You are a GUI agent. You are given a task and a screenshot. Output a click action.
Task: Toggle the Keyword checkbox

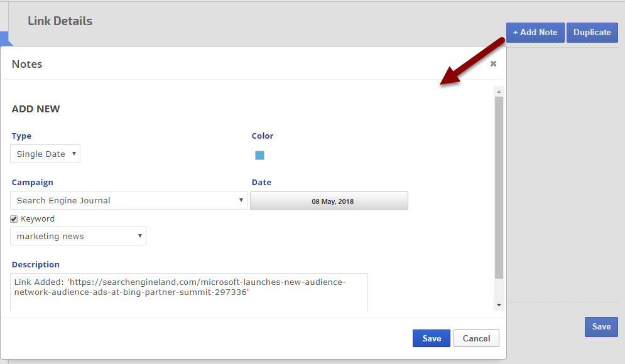(14, 219)
